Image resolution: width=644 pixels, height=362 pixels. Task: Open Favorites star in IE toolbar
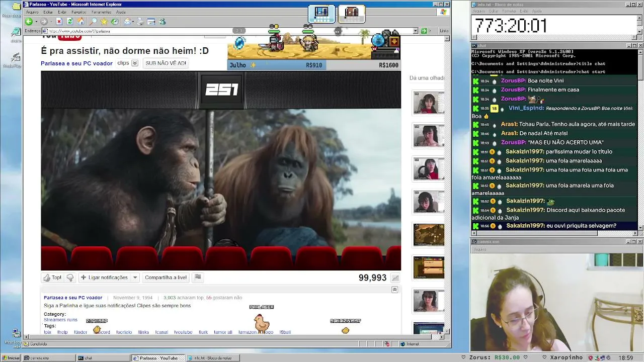104,22
